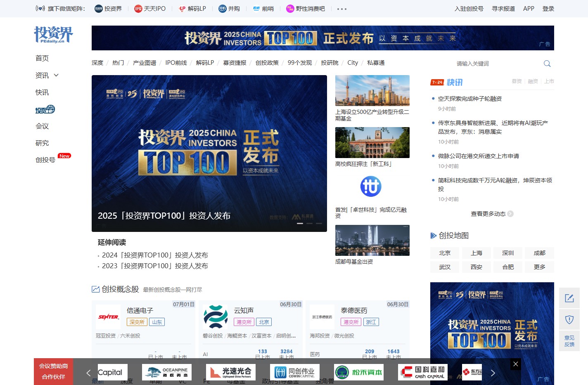Show more WeChat accounts via ellipsis

click(342, 9)
